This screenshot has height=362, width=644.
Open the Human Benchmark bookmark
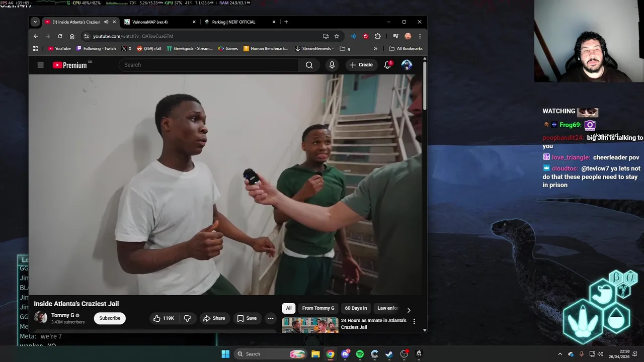(x=265, y=49)
